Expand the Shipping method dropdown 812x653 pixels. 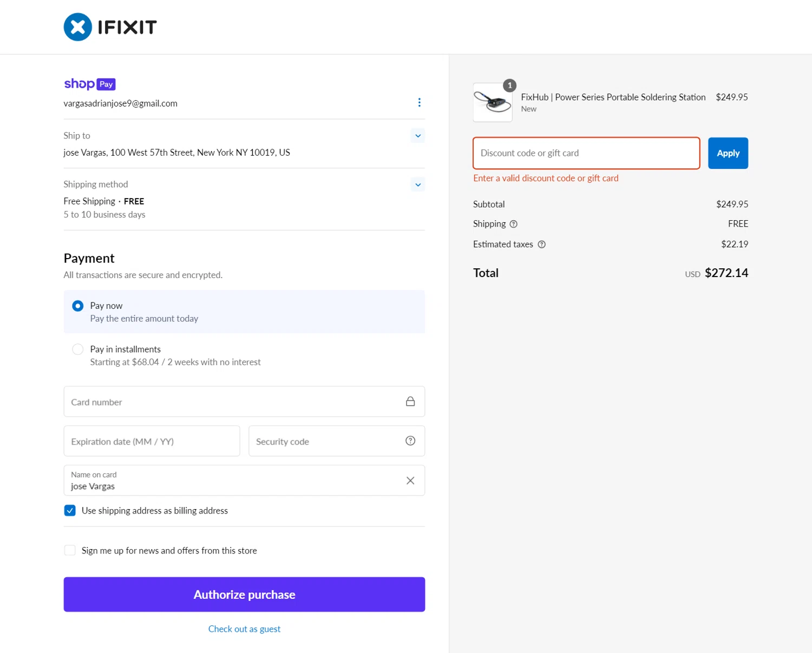pos(417,184)
